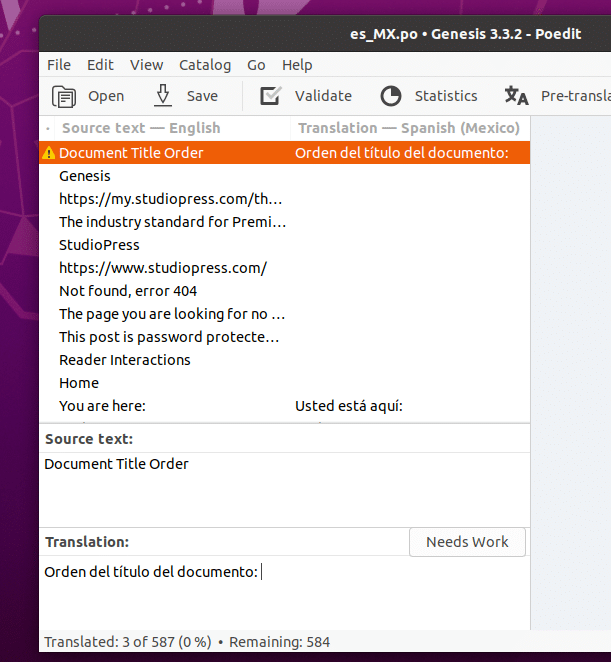This screenshot has width=611, height=662.
Task: Click the Statistics pie chart icon
Action: (x=391, y=96)
